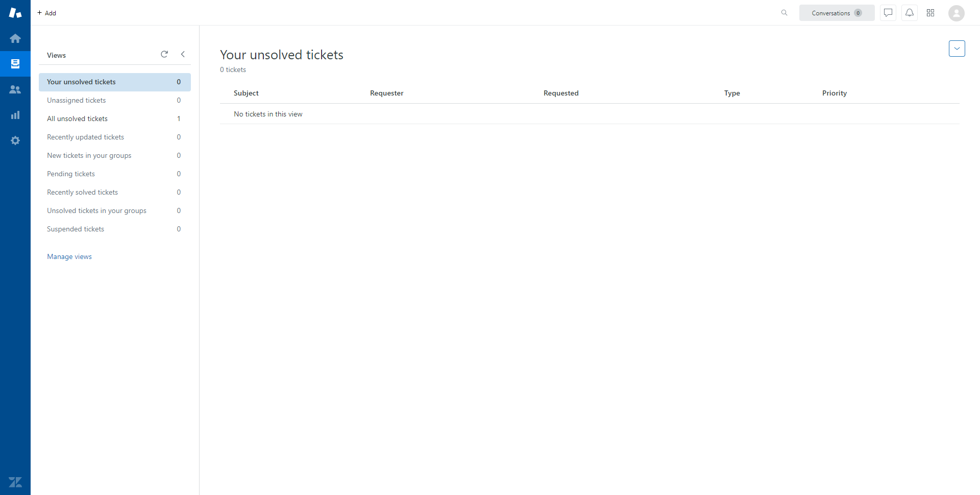The image size is (980, 495).
Task: Open the Admin gear icon
Action: [x=15, y=140]
